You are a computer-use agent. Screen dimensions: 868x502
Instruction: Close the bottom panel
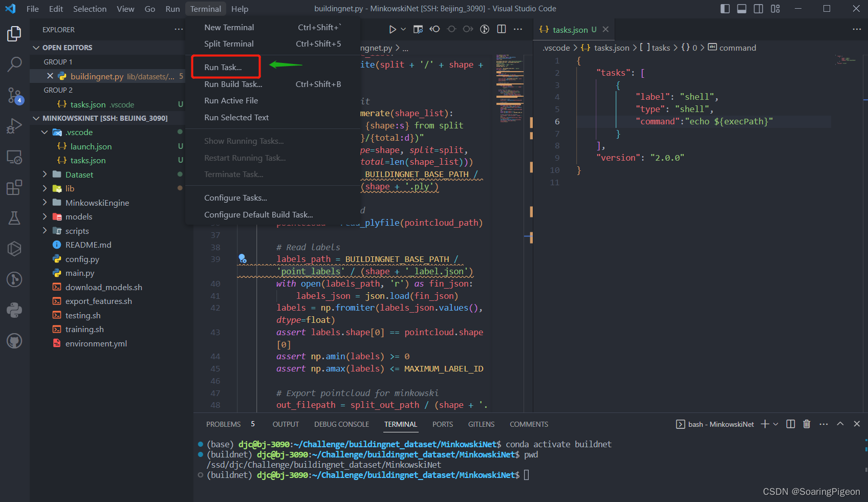pos(857,424)
